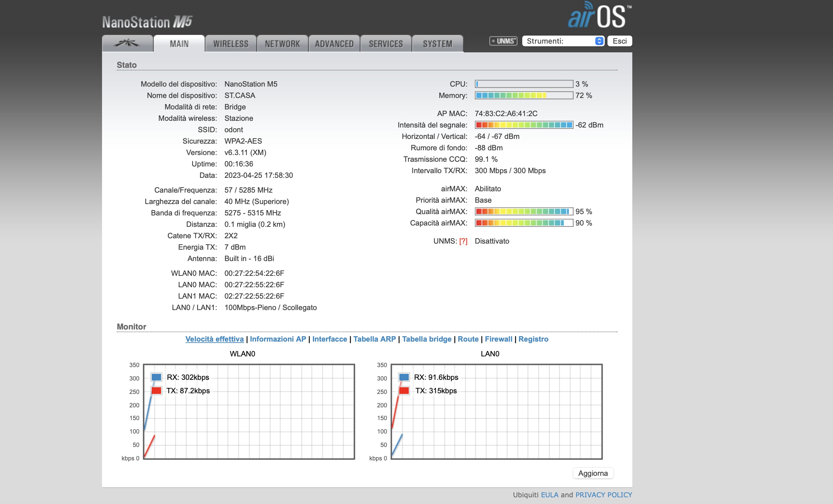Open the Route link

point(468,339)
